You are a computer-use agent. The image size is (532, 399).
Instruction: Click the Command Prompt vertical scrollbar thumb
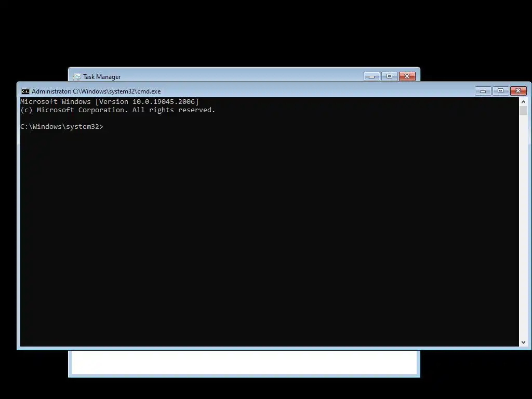523,110
